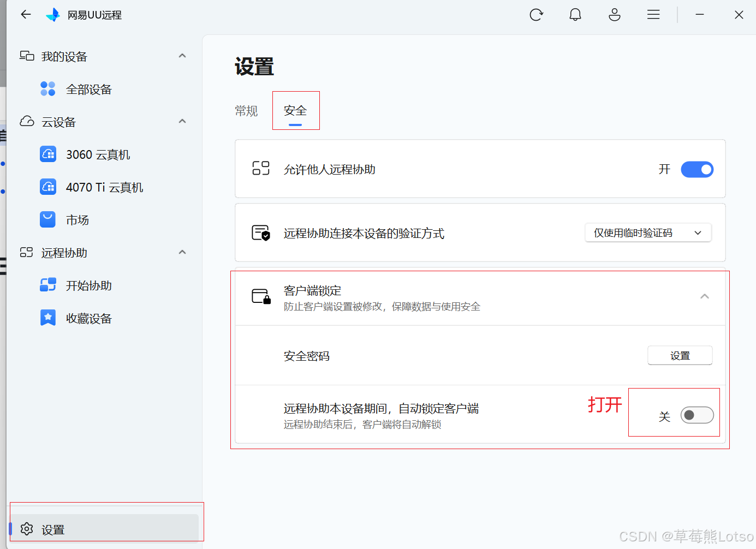Enable auto-lock client during remote assistance

697,415
